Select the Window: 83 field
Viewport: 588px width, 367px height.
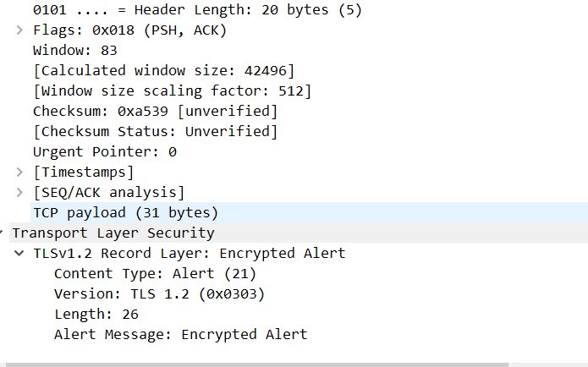[x=75, y=50]
